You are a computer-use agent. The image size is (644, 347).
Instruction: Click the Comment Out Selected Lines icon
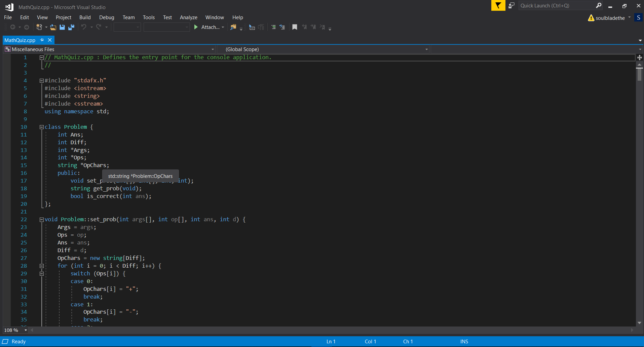[x=273, y=27]
